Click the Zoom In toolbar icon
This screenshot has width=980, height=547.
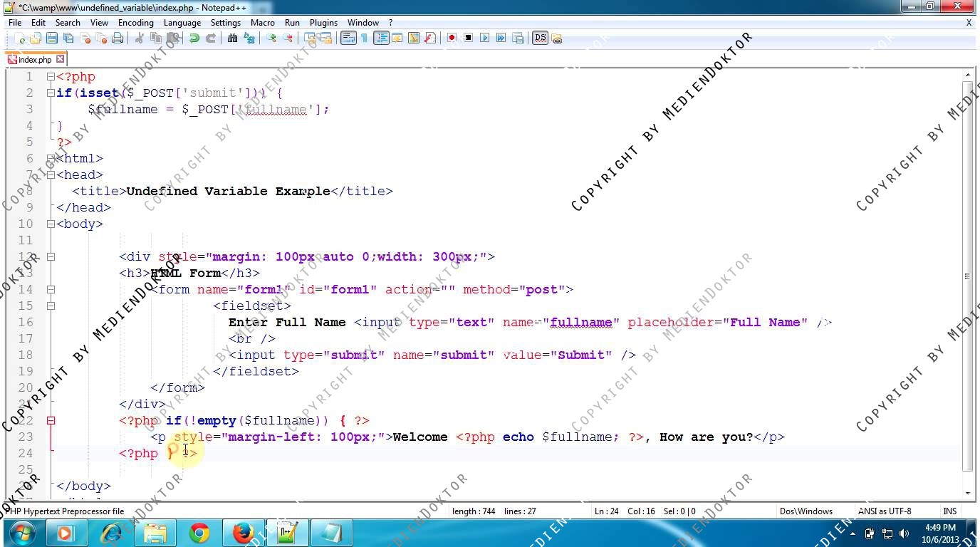click(271, 38)
